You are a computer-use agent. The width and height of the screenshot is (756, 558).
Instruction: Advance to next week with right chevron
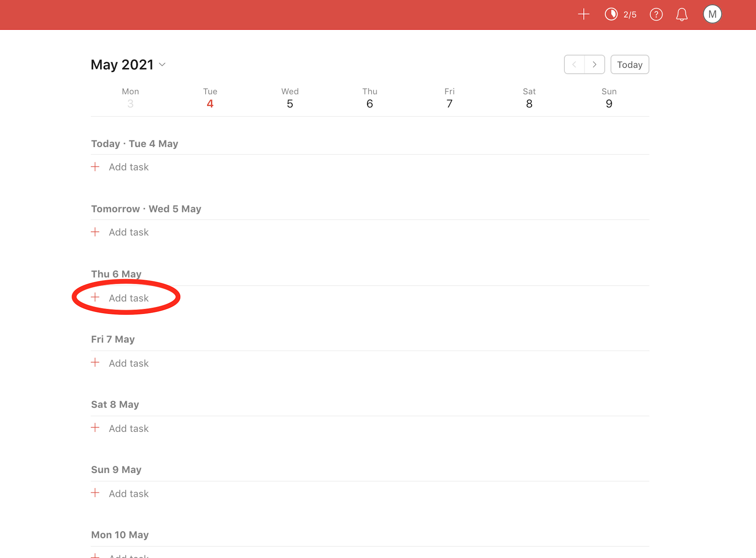[x=594, y=64]
